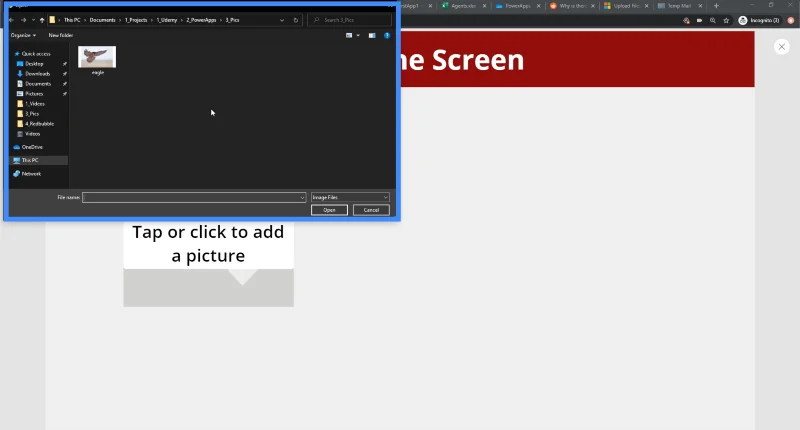Refresh the 3_Pics folder

tap(295, 20)
